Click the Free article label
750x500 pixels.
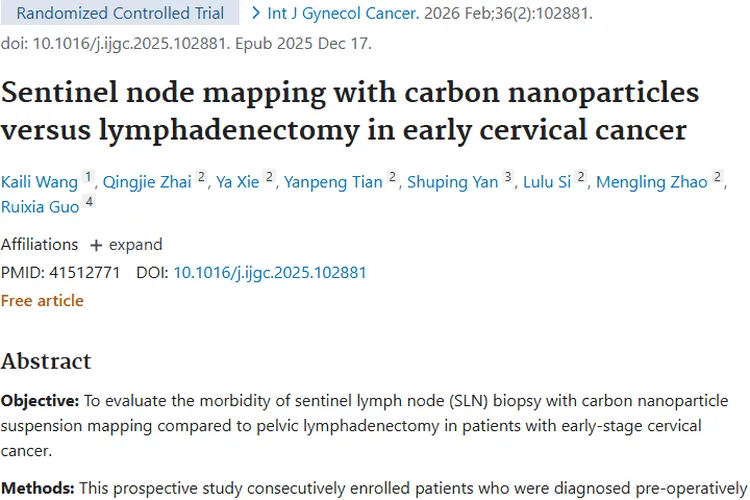42,300
